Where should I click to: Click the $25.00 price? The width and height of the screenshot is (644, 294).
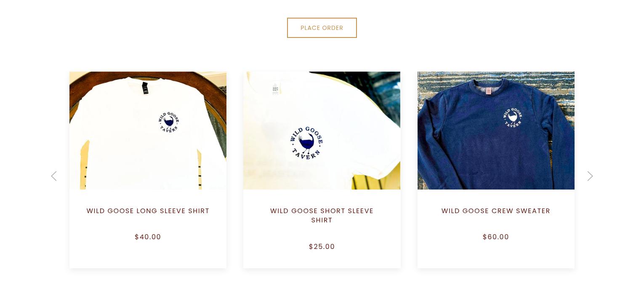tap(322, 247)
